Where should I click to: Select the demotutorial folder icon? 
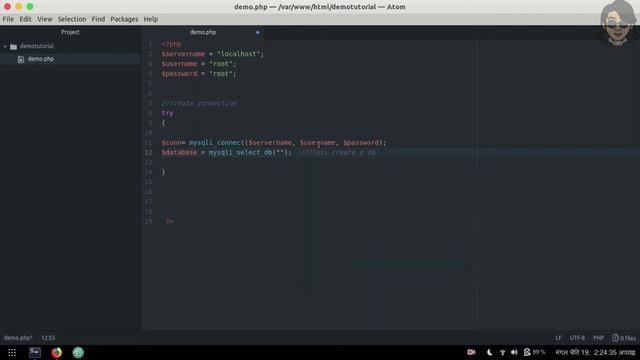tap(13, 47)
